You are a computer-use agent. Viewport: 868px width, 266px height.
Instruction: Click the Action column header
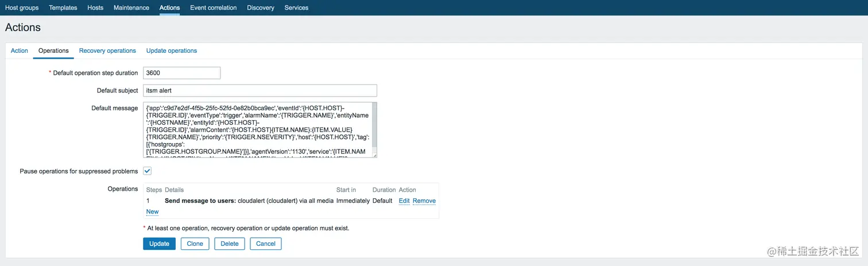coord(408,190)
